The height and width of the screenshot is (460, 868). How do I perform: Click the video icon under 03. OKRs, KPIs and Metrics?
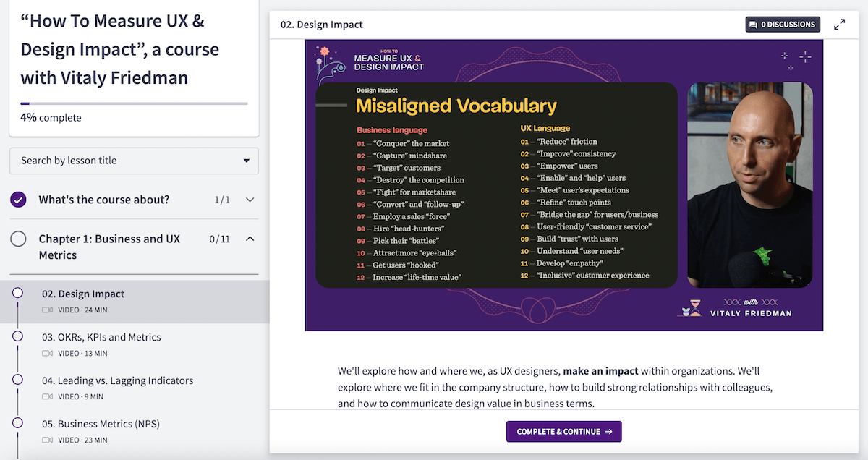[x=47, y=353]
